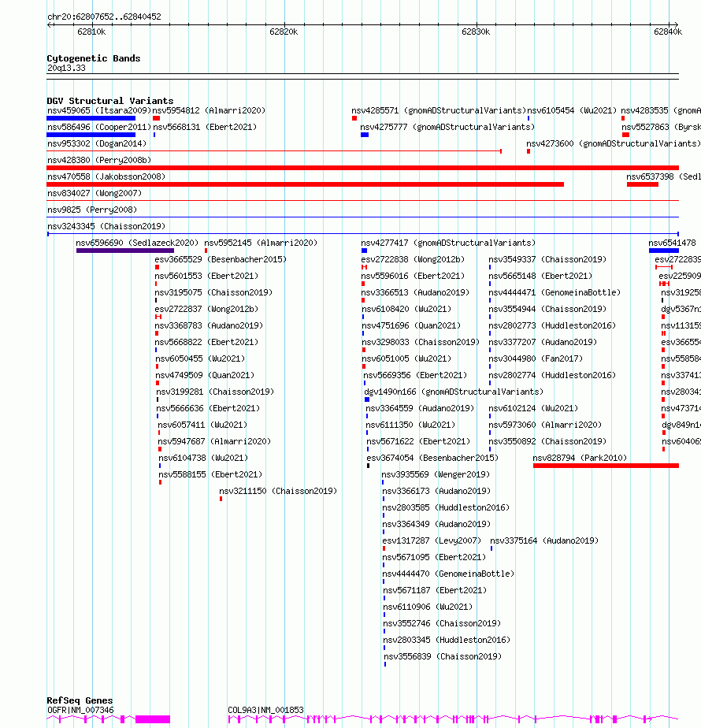This screenshot has width=701, height=728.
Task: Click esv3674054 (Besenbacher2015) label
Action: 432,459
